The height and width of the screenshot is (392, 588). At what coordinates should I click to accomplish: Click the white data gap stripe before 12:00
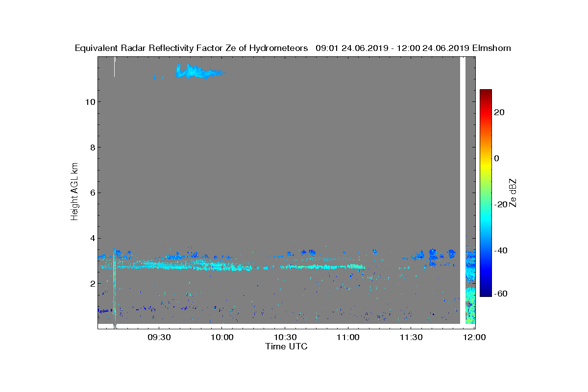463,190
